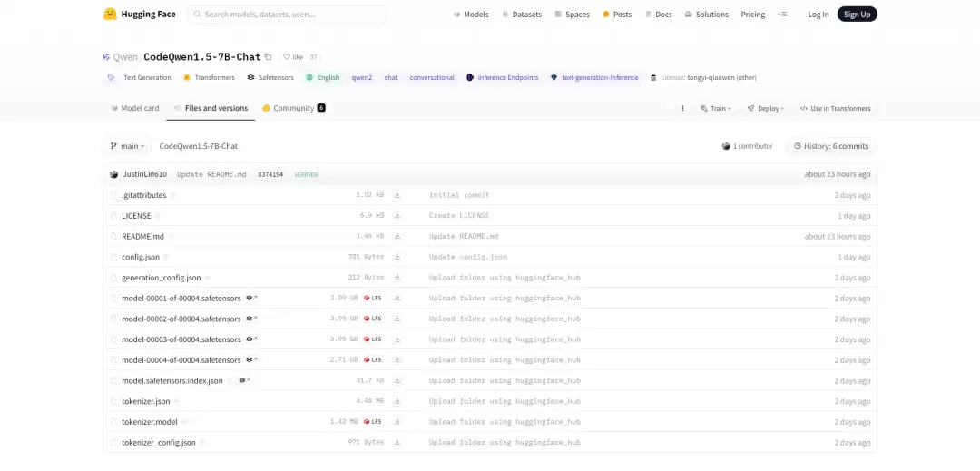Open Spaces in navbar
The width and height of the screenshot is (980, 471).
click(x=572, y=15)
